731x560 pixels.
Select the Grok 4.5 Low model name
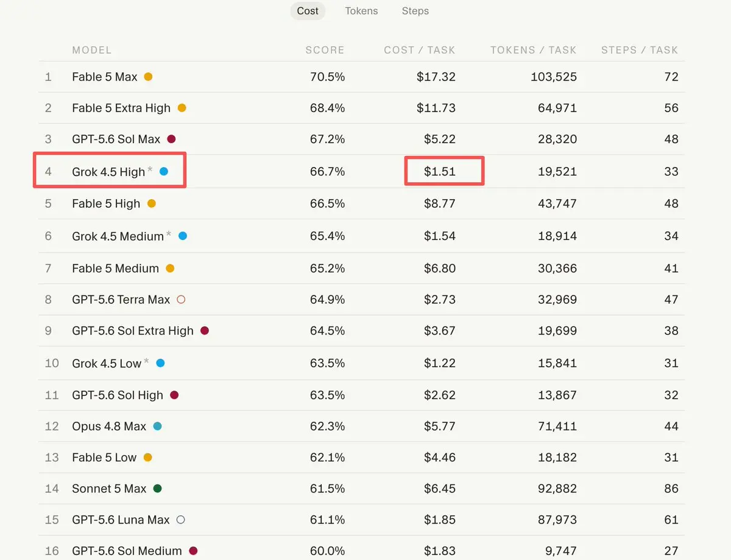click(x=107, y=363)
